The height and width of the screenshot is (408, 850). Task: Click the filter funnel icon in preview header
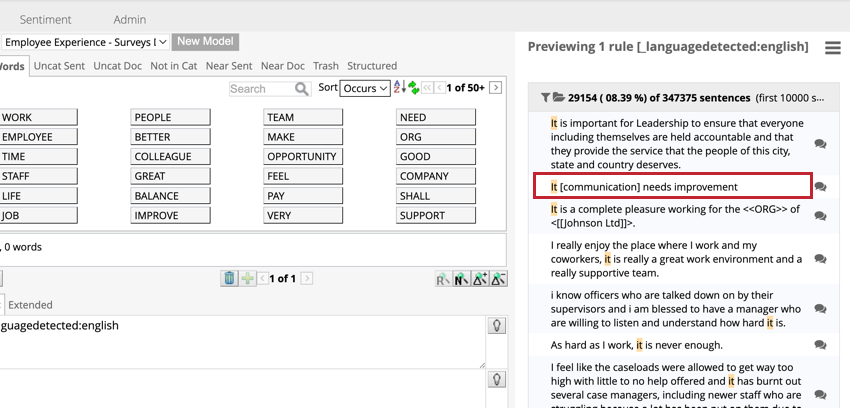point(545,98)
